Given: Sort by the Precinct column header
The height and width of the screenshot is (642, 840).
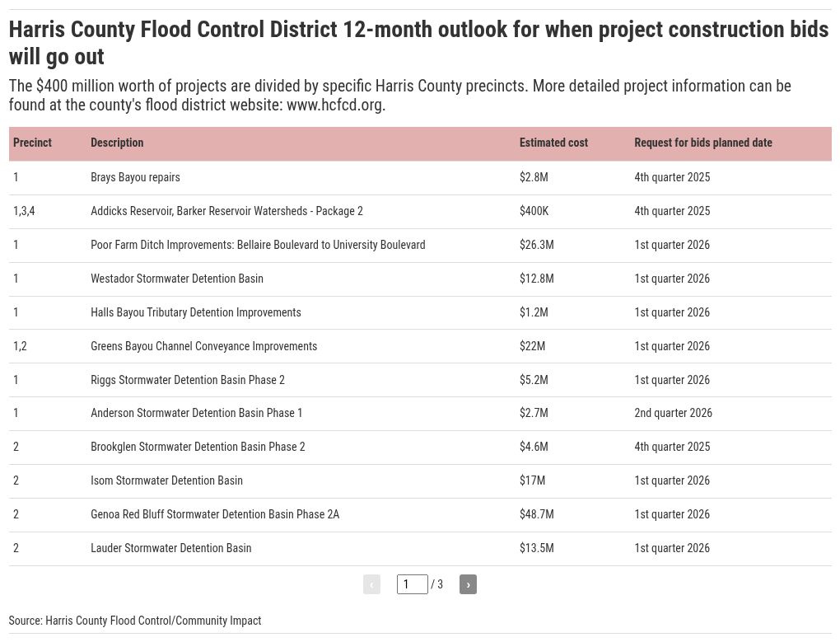Looking at the screenshot, I should 33,143.
